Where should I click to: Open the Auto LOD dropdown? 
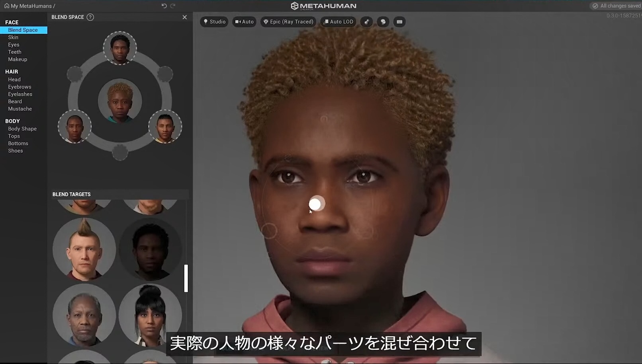point(338,22)
